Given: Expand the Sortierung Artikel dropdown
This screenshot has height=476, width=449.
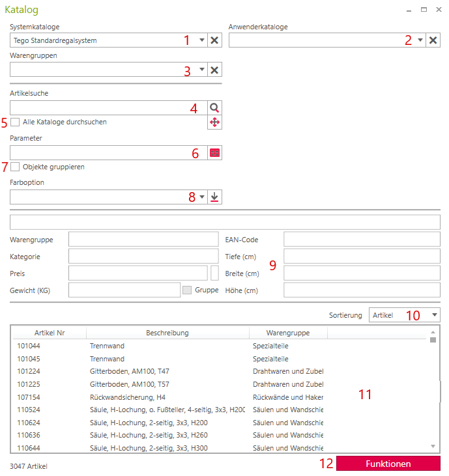Looking at the screenshot, I should (x=434, y=315).
